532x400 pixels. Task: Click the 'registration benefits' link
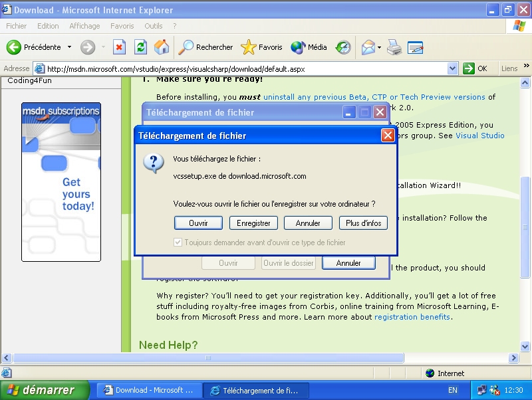412,317
